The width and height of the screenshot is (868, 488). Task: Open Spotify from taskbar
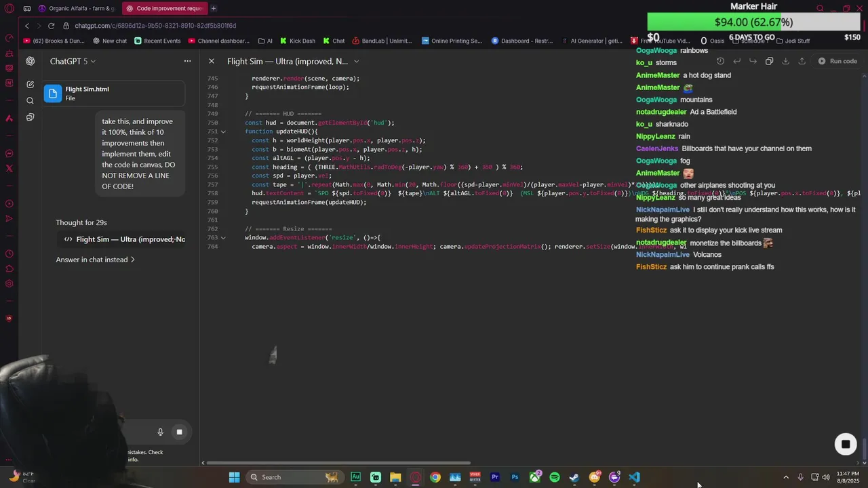click(555, 477)
